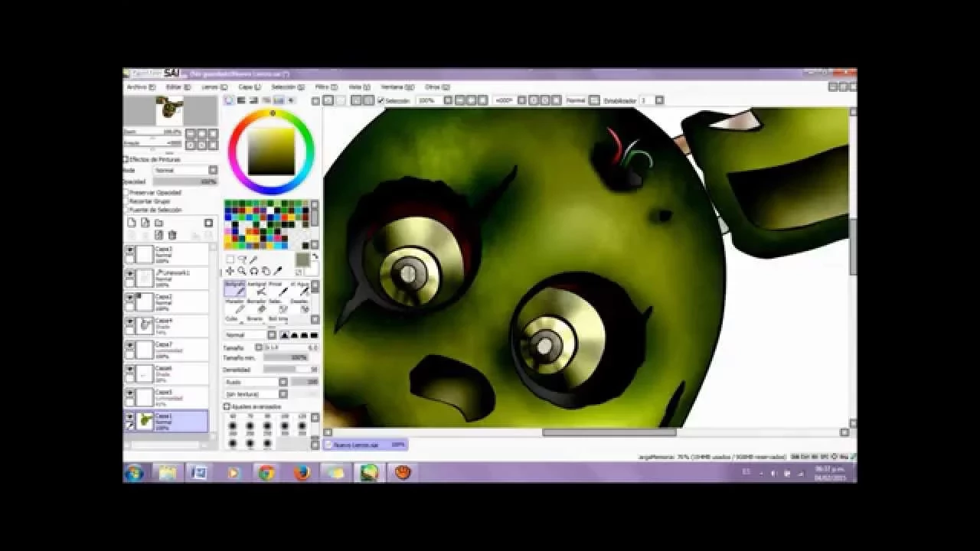Select the Marcador marker tool

click(x=234, y=305)
